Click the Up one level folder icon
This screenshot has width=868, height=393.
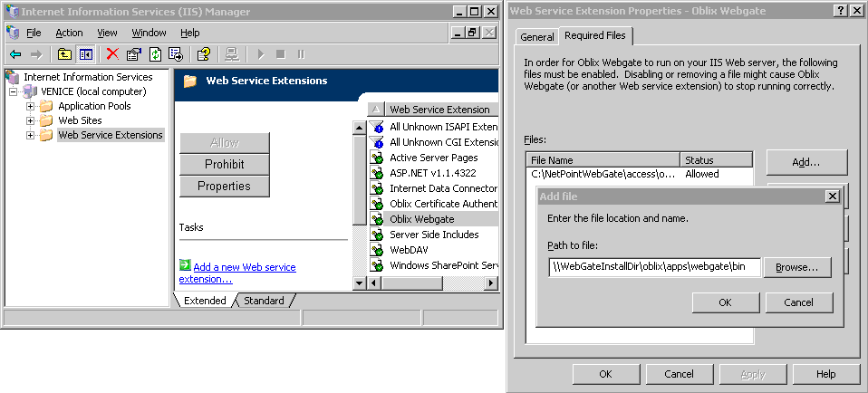pos(64,54)
